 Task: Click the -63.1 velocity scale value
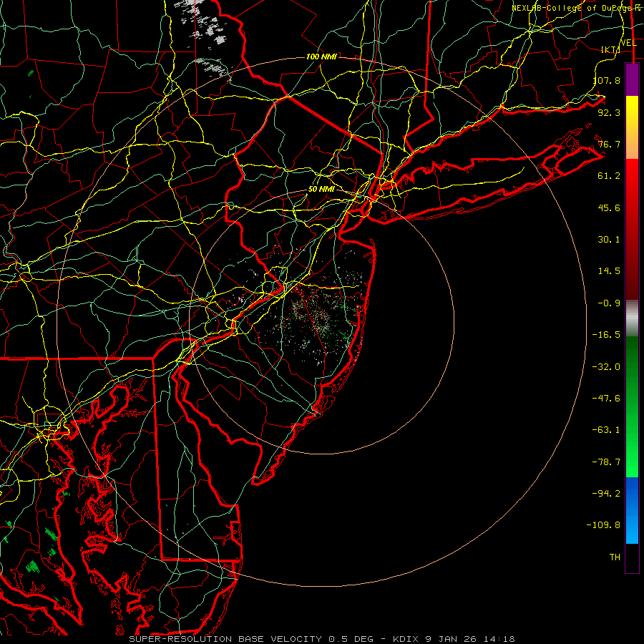coord(606,430)
